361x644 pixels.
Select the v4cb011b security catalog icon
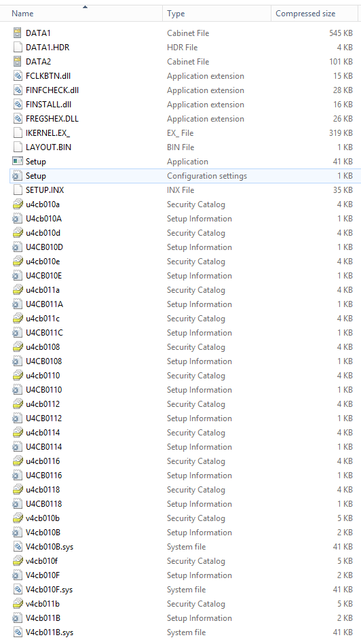pos(18,604)
